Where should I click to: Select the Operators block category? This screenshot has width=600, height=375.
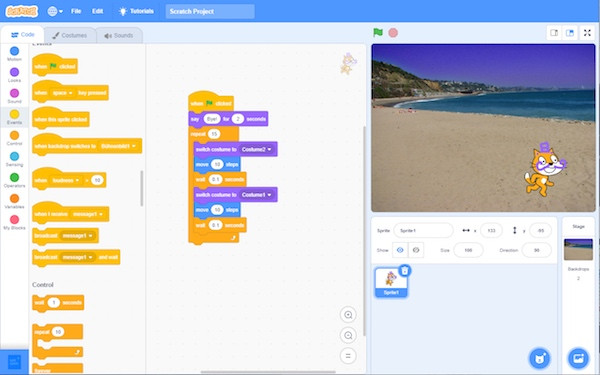point(14,180)
